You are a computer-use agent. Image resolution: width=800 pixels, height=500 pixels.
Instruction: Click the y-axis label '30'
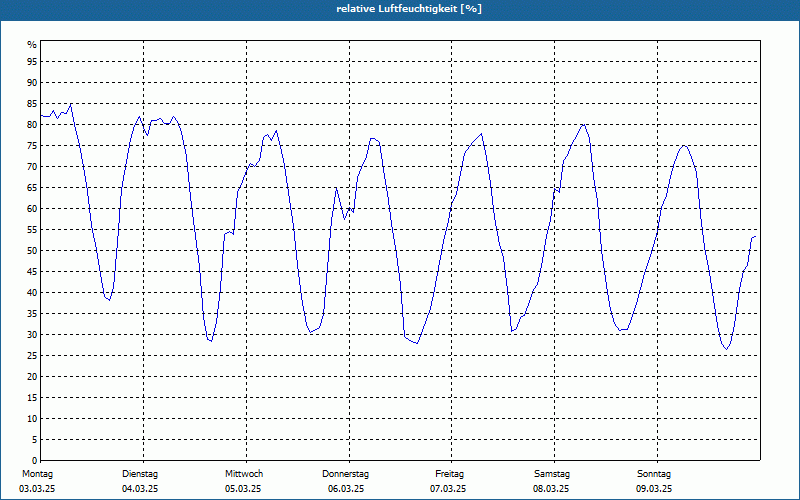pyautogui.click(x=32, y=335)
